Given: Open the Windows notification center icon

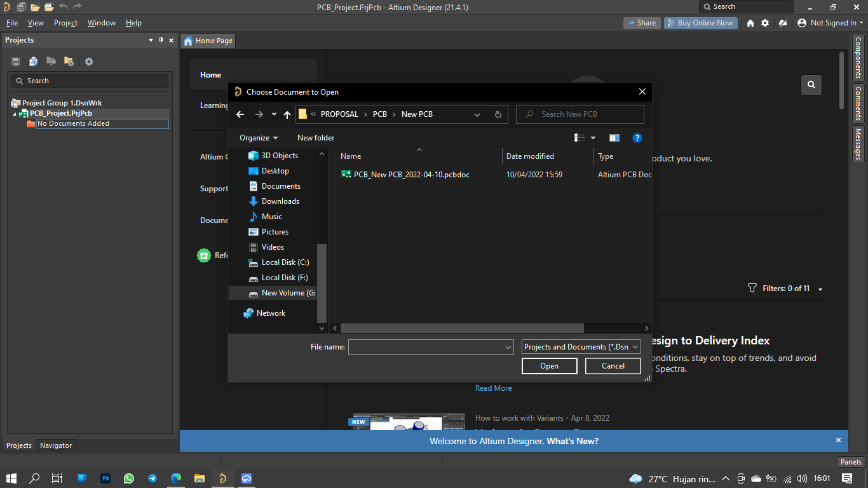Looking at the screenshot, I should point(847,478).
